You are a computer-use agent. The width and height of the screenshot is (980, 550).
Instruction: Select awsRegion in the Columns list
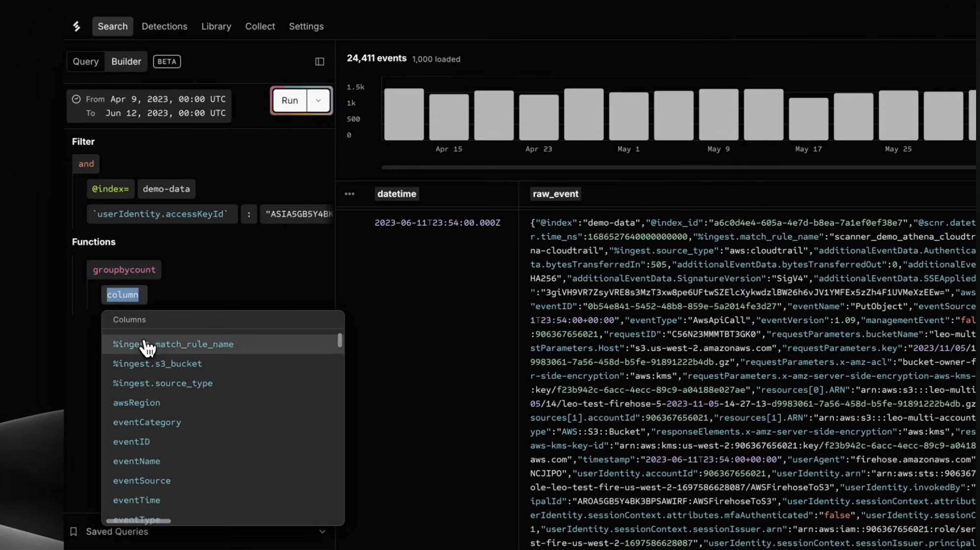[137, 403]
